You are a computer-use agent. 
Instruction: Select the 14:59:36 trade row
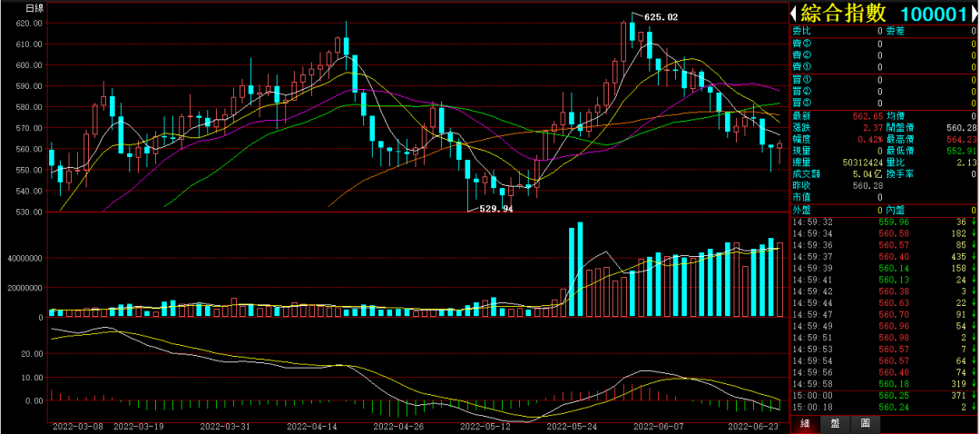click(885, 245)
